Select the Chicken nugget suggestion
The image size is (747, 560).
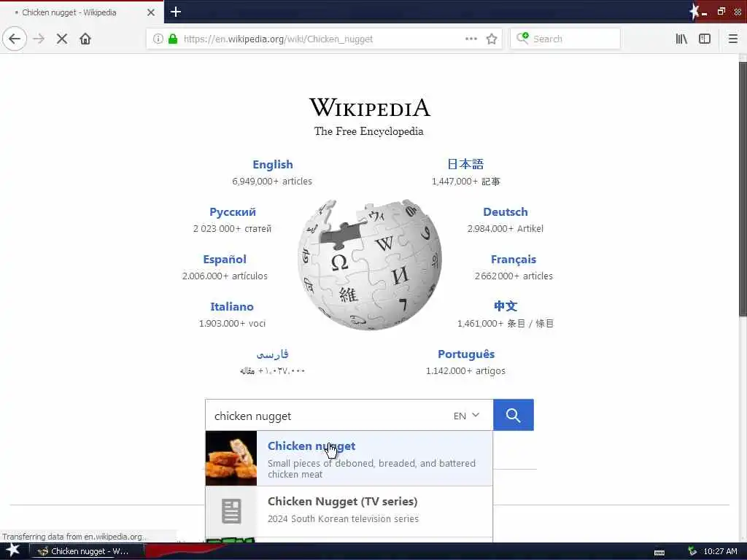pos(349,458)
